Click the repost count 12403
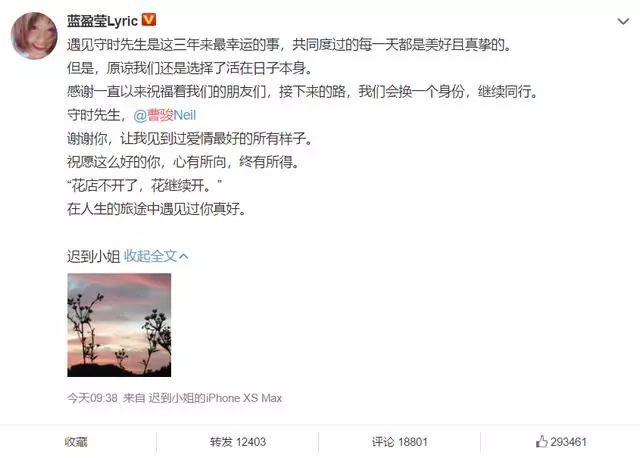Screen dimensions: 640x458 tap(251, 442)
